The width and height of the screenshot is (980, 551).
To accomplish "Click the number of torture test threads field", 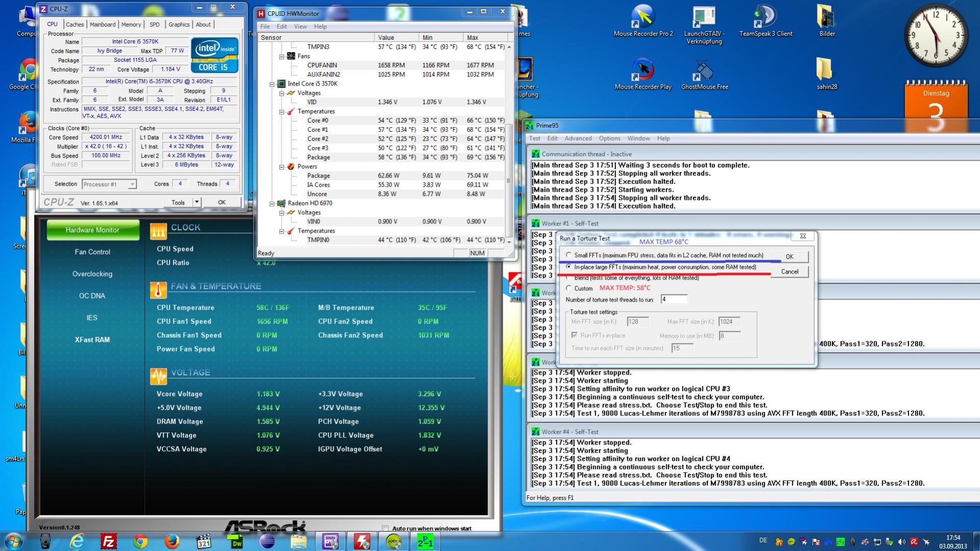I will pyautogui.click(x=673, y=300).
